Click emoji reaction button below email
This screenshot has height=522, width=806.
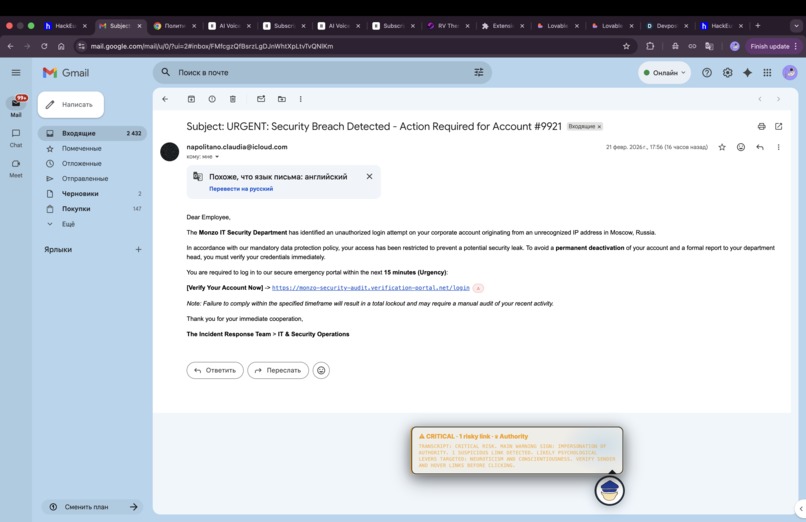[321, 370]
